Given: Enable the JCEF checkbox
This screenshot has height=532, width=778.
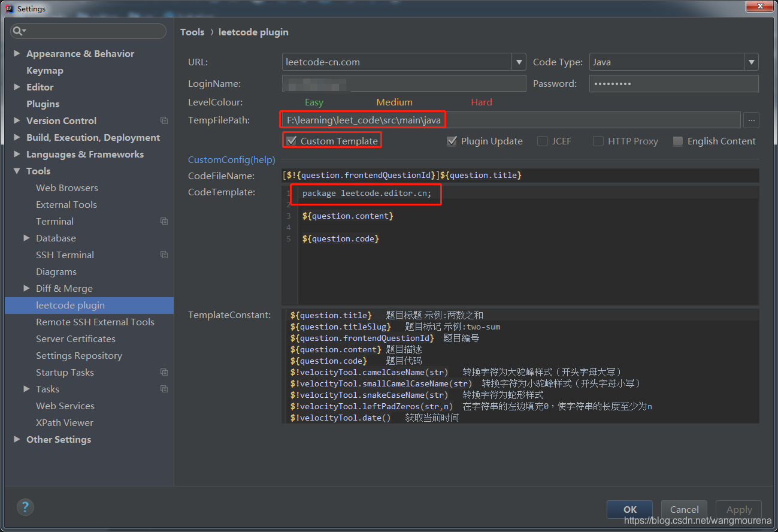Looking at the screenshot, I should (x=543, y=141).
